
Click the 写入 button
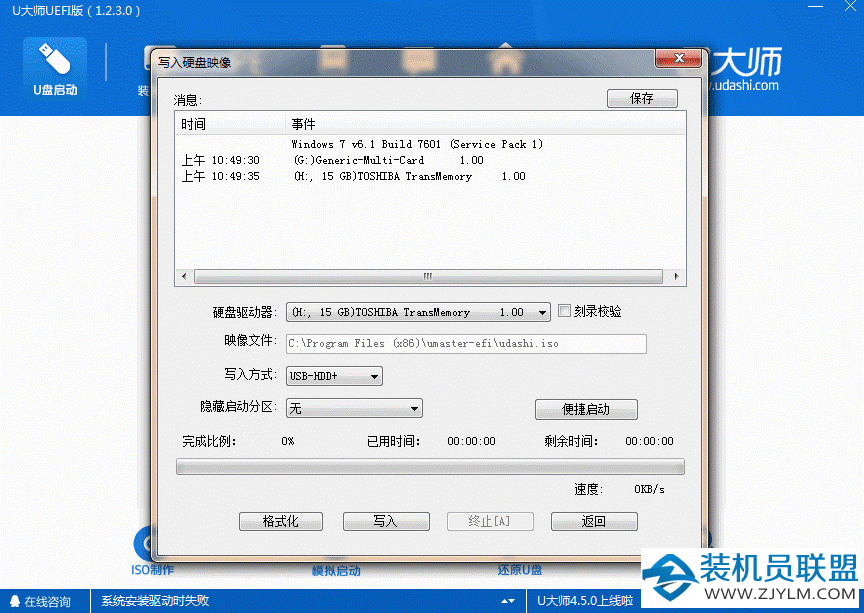(386, 521)
